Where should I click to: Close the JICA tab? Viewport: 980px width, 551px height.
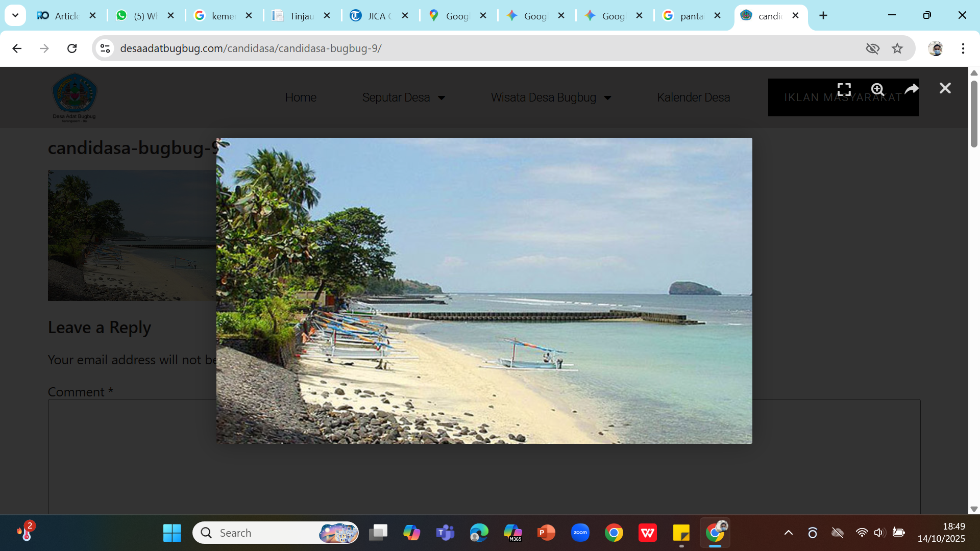[405, 16]
